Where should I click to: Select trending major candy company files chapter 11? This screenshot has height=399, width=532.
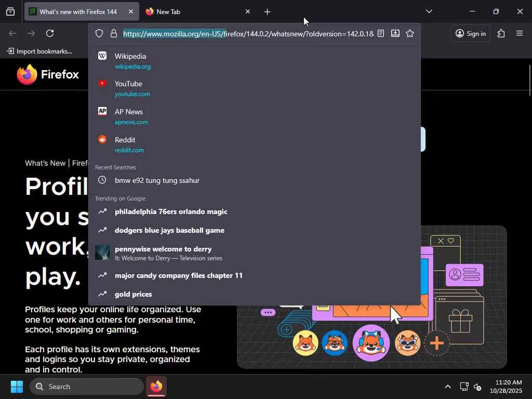click(x=255, y=275)
